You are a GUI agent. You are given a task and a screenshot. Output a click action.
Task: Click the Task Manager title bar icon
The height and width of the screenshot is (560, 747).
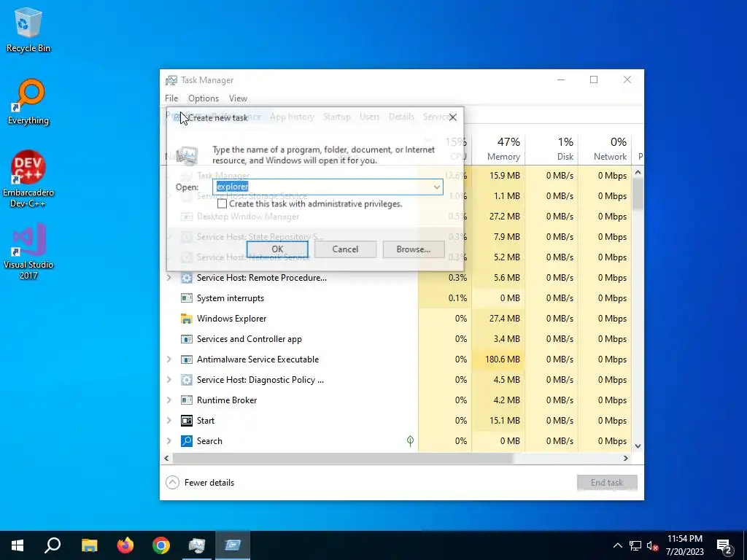[x=171, y=80]
